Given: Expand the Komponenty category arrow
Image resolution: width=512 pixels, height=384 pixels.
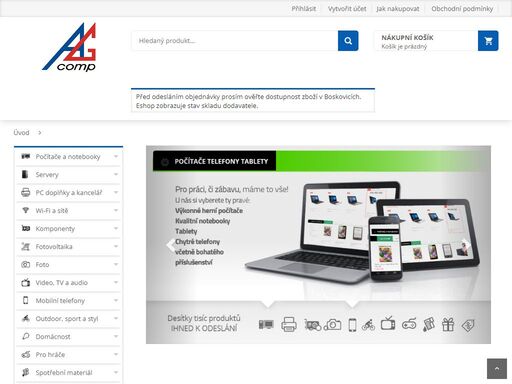Looking at the screenshot, I should 116,228.
